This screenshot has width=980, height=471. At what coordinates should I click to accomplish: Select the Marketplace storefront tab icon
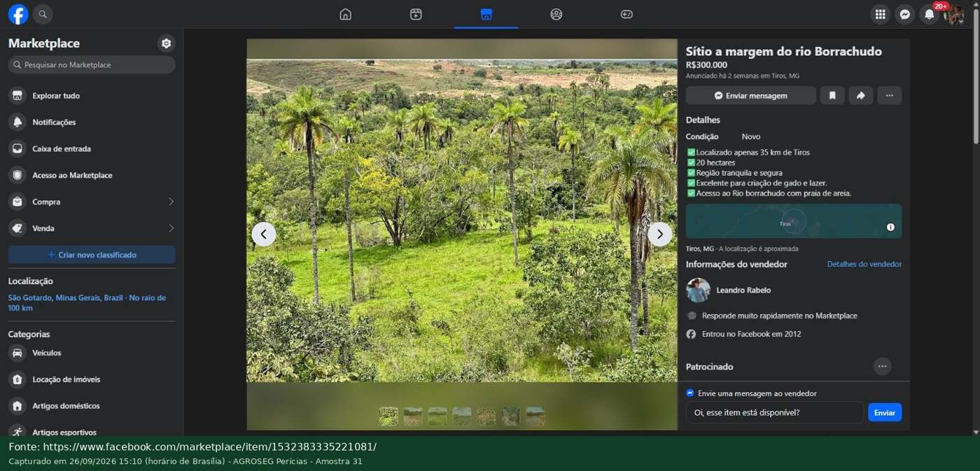(x=486, y=14)
